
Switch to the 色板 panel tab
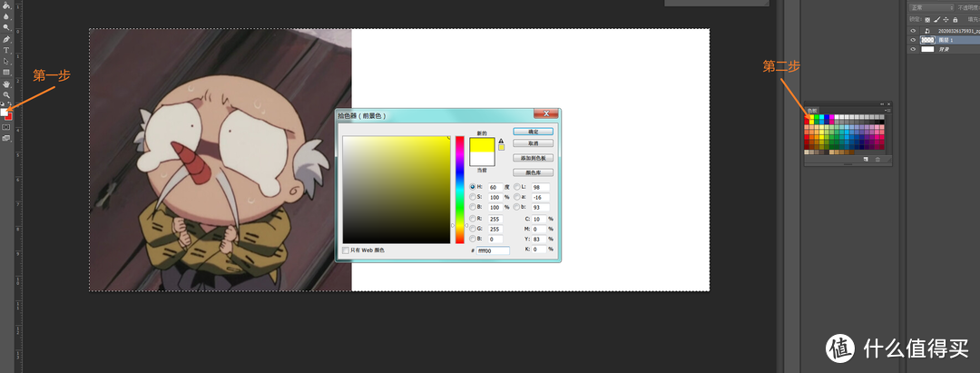[x=812, y=111]
